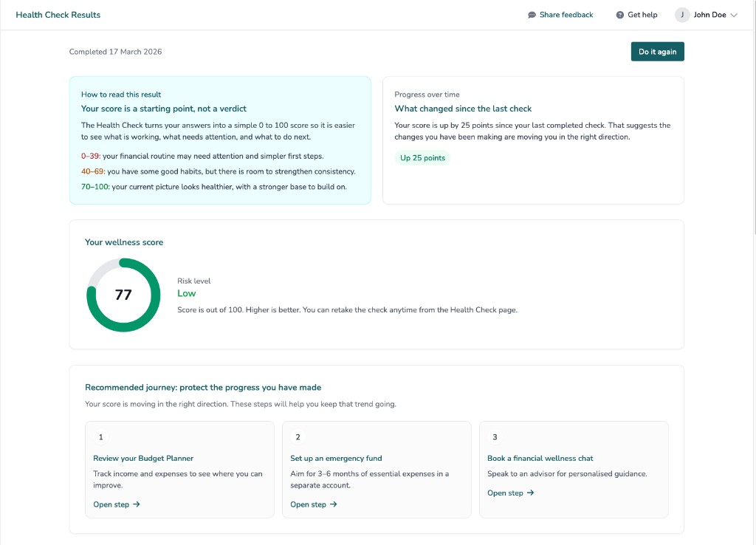Viewport: 756px width, 545px height.
Task: Click the step number 3 badge
Action: point(495,436)
